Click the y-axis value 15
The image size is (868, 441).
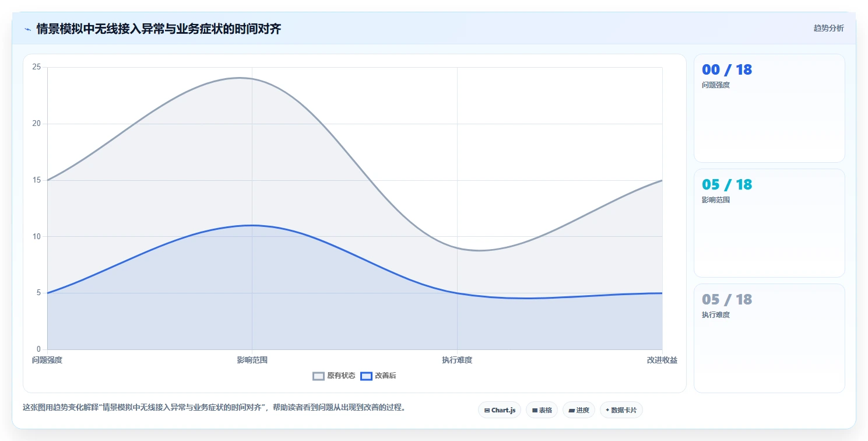pos(36,180)
